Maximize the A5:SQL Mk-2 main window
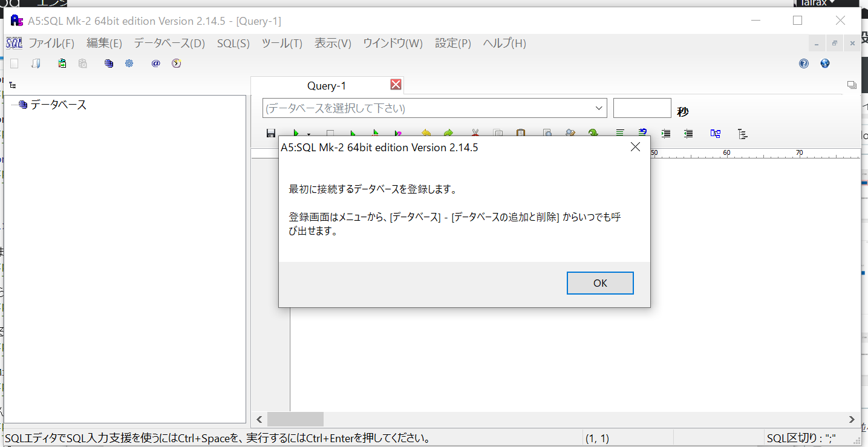 (x=797, y=21)
